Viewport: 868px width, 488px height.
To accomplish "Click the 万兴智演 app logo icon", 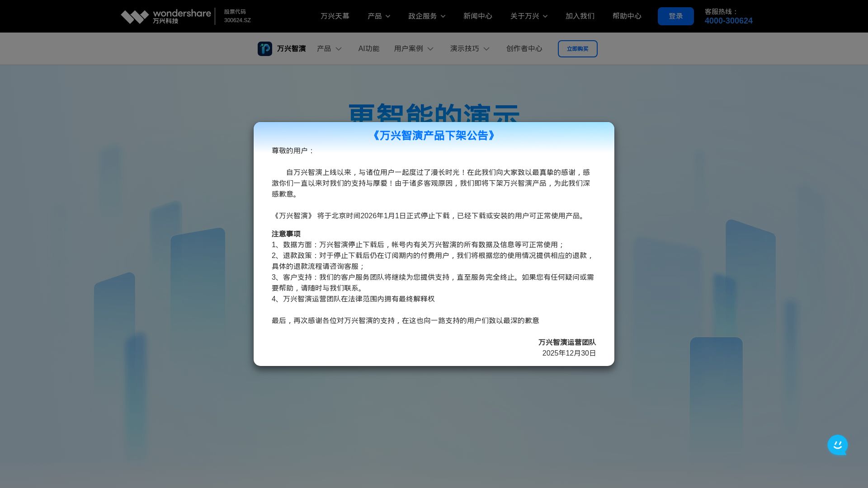I will pos(264,49).
